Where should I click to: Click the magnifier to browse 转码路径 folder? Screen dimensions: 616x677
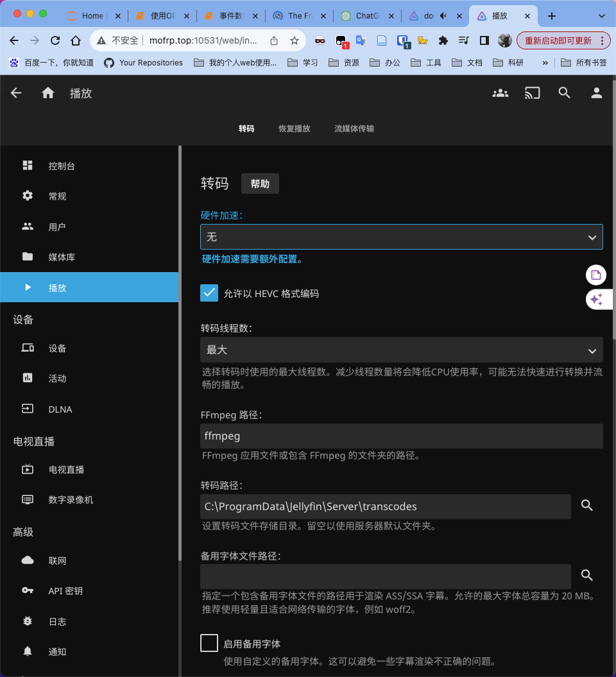586,506
